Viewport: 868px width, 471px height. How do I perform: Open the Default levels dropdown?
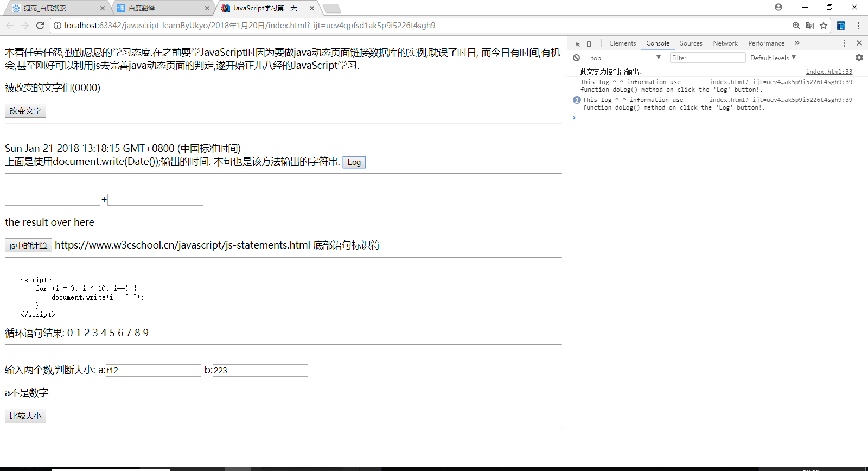coord(773,58)
